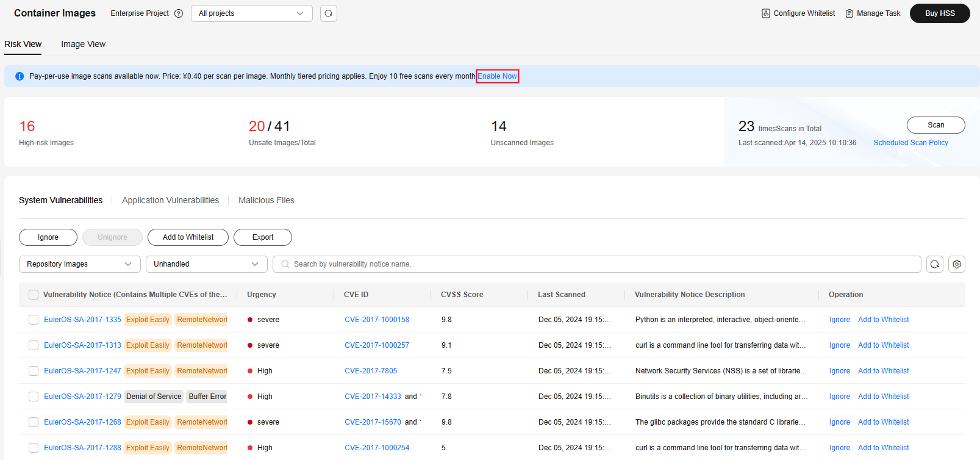Open EulerOS-SA-2017-1279 notice

click(x=82, y=397)
